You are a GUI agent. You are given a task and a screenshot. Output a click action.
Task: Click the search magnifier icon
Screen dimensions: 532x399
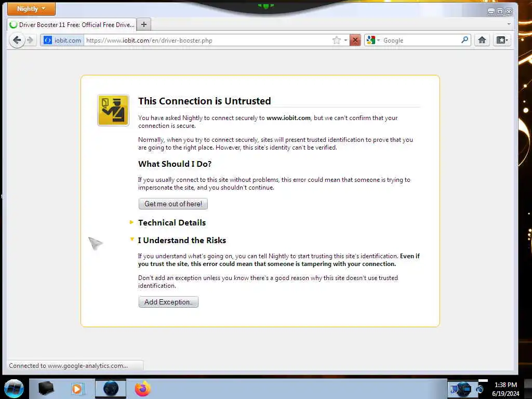coord(465,40)
